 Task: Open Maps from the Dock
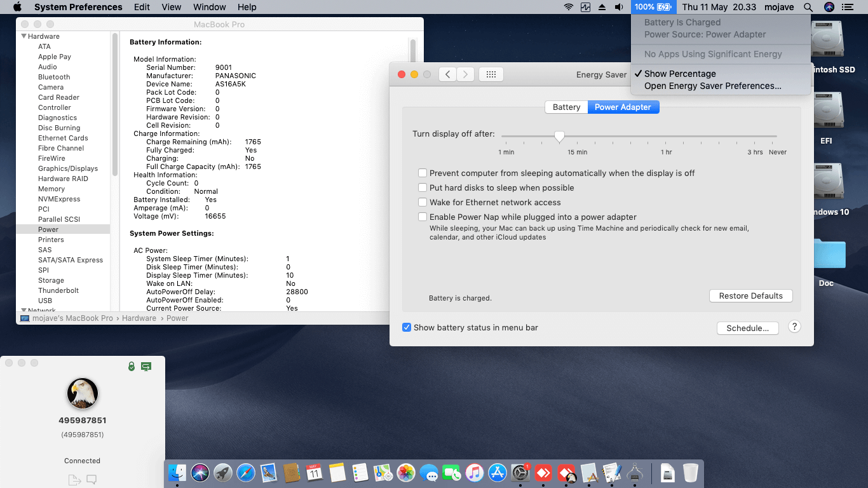383,473
